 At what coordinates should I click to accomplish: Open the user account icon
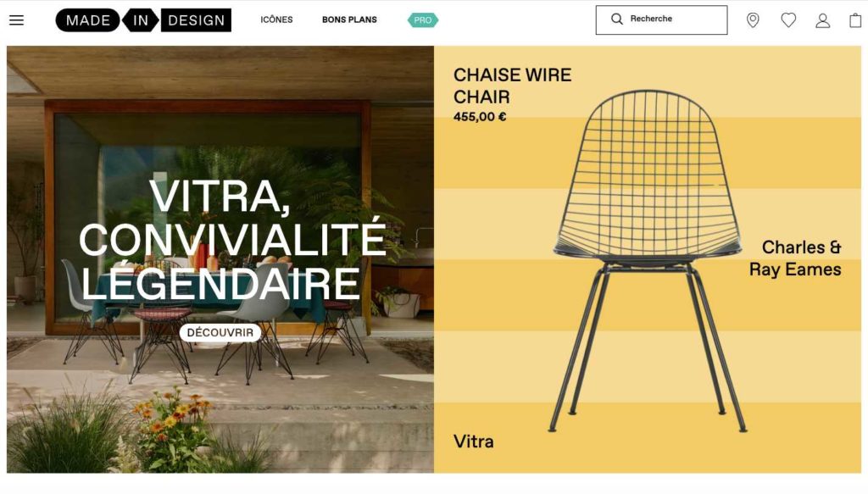pyautogui.click(x=822, y=20)
